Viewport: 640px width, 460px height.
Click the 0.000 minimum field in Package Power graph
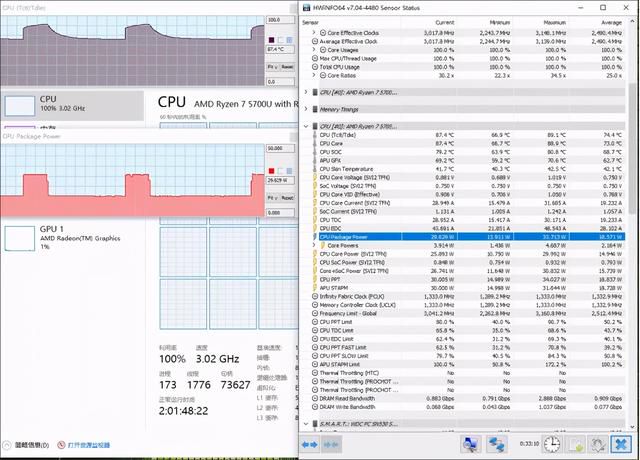point(280,213)
